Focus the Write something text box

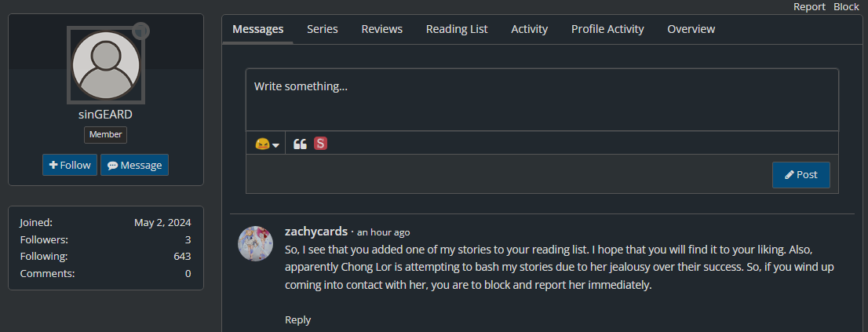[x=542, y=99]
